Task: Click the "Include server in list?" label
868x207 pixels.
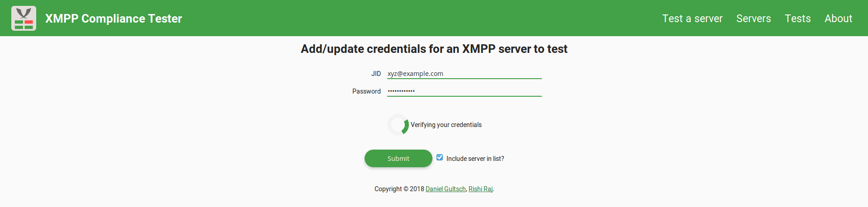Action: tap(475, 159)
